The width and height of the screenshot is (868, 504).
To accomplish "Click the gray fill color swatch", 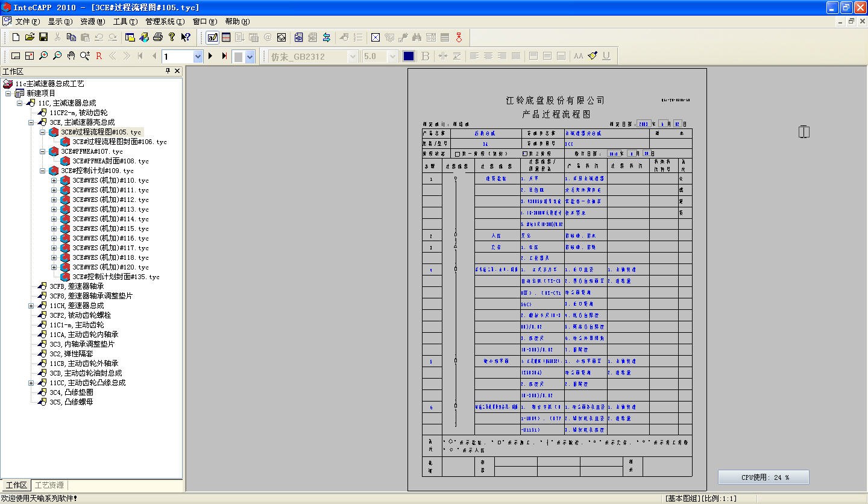I will point(239,56).
